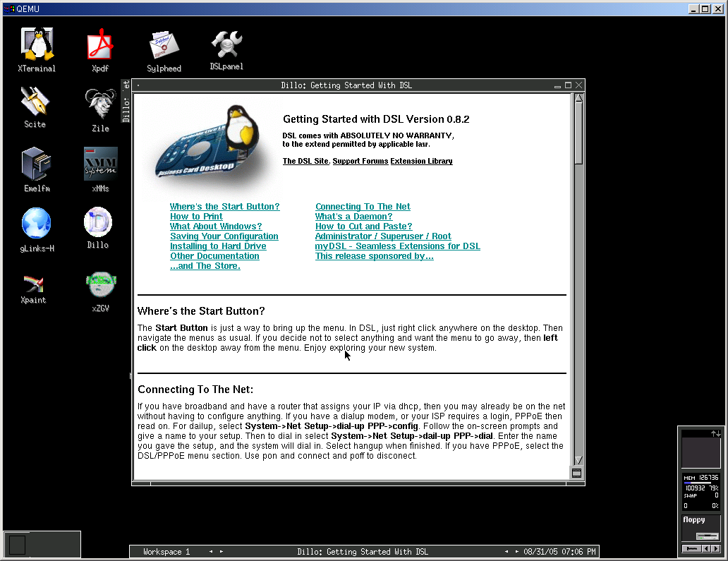Click the Dillo vertical scrollbar thumb
This screenshot has width=728, height=561.
click(x=578, y=133)
